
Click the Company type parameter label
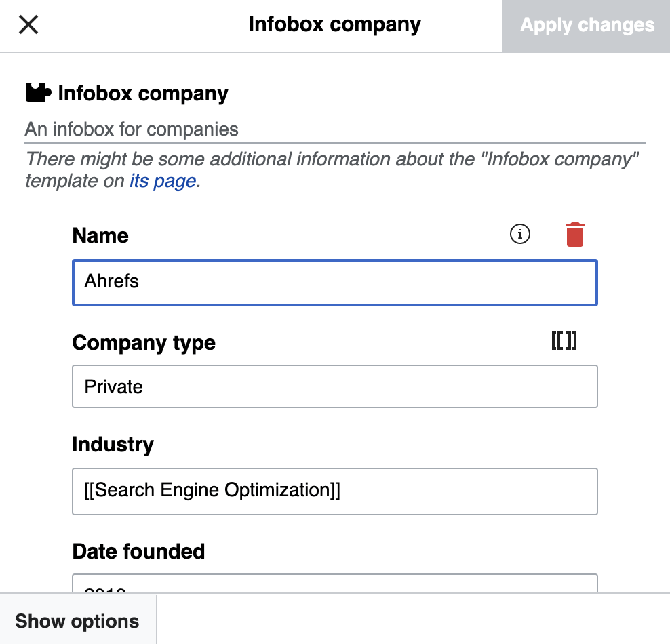[x=143, y=343]
